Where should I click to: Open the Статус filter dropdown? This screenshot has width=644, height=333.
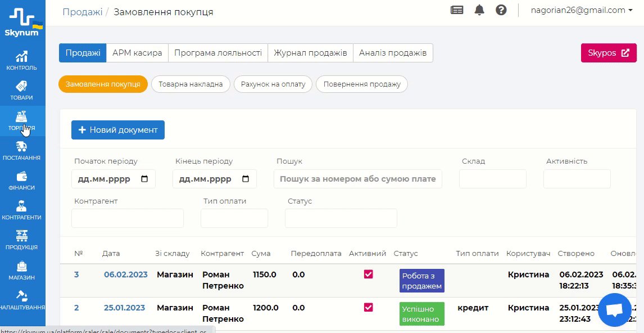(341, 218)
